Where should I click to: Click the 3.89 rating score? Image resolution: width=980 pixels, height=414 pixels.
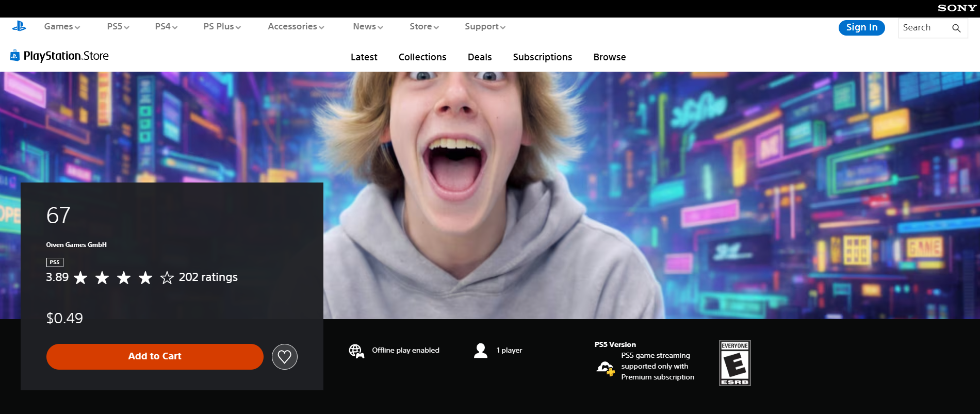tap(57, 277)
